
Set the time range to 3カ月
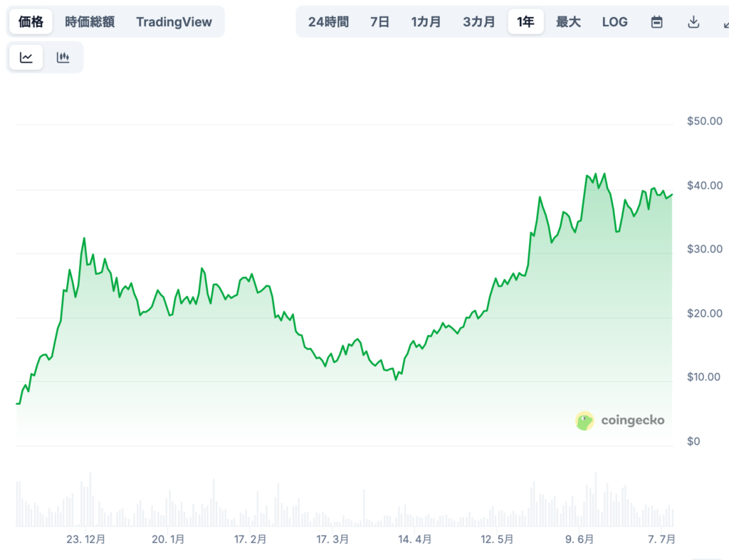click(478, 22)
